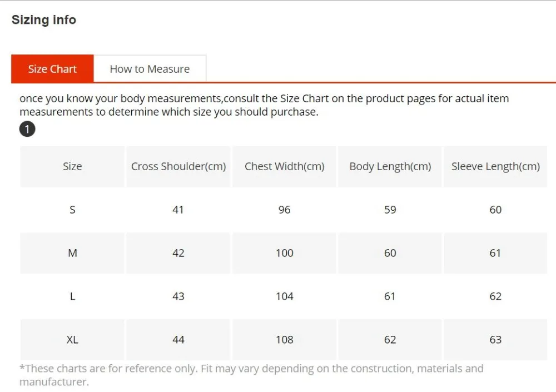
Task: Click the 108 chest width cell
Action: [x=284, y=340]
